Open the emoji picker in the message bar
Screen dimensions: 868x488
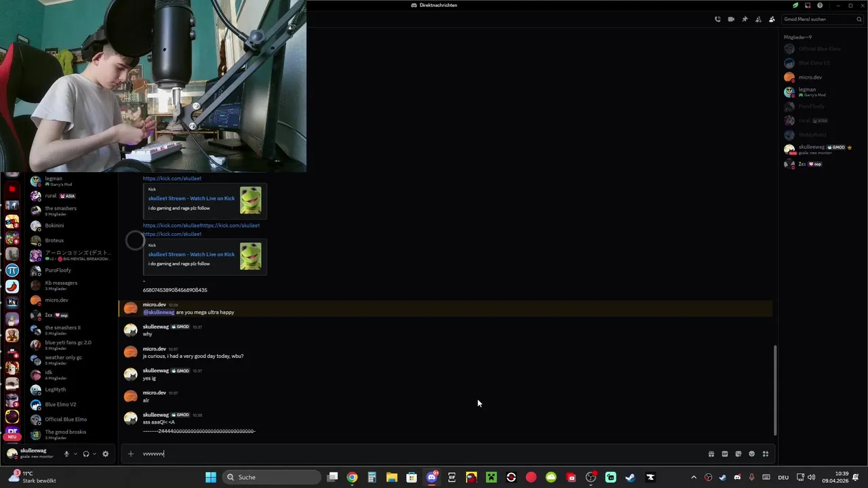pyautogui.click(x=751, y=454)
